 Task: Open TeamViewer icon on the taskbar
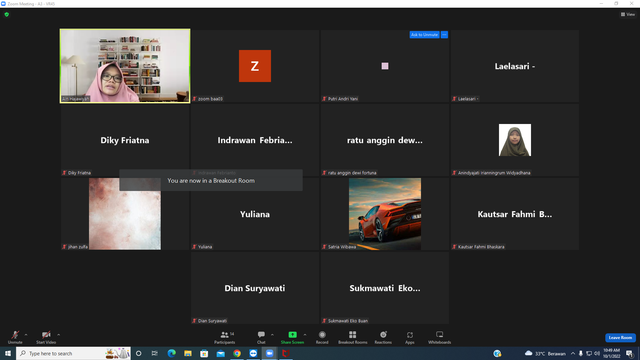(x=253, y=353)
